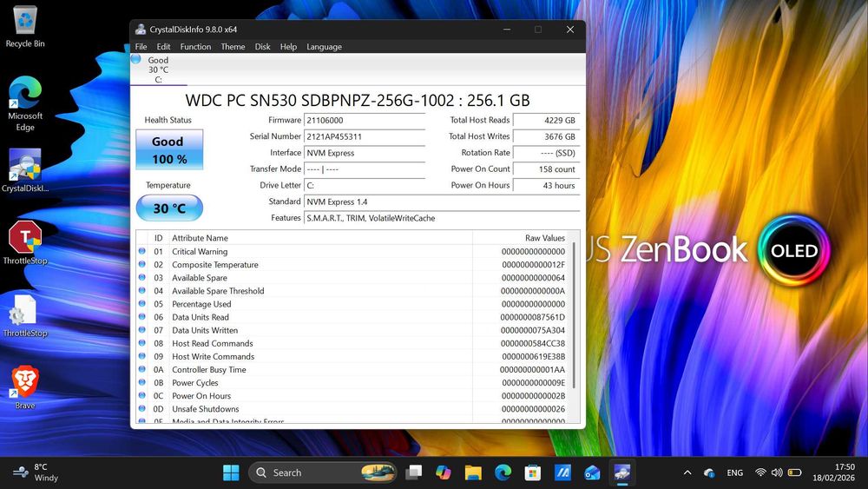This screenshot has height=489, width=868.
Task: Open the File menu
Action: (141, 47)
